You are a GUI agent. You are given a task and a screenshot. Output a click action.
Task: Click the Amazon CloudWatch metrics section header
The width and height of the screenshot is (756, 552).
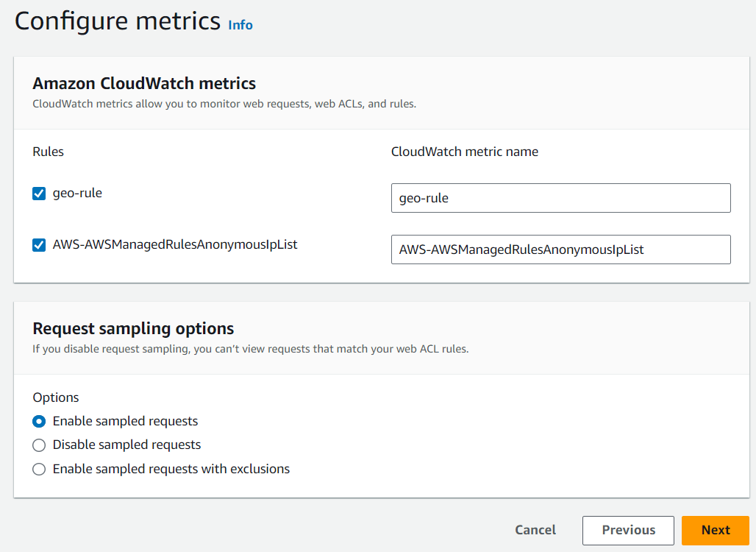pyautogui.click(x=144, y=83)
